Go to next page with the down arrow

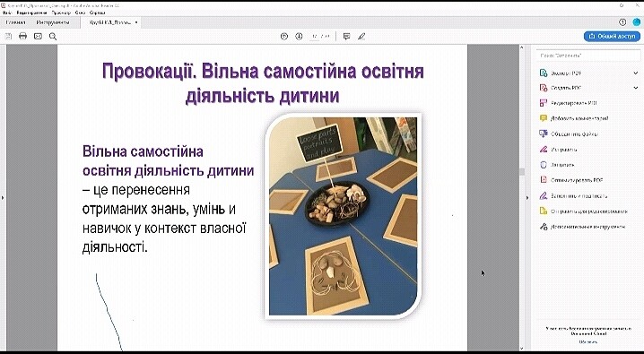(299, 36)
